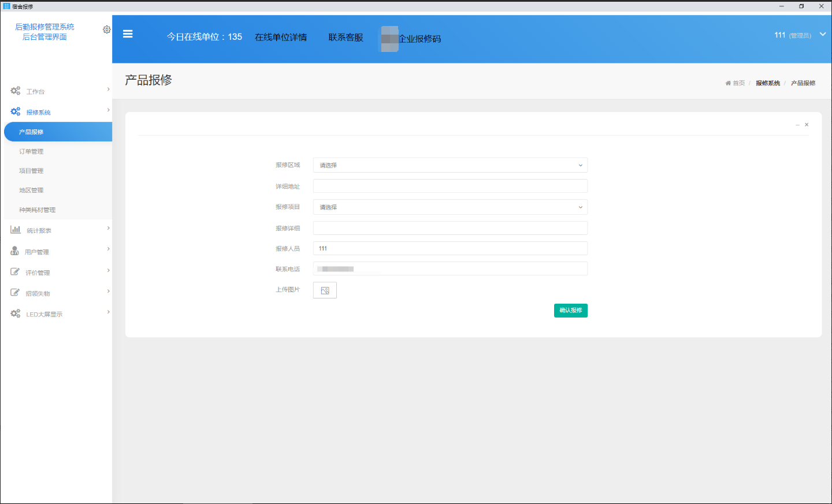The width and height of the screenshot is (832, 504).
Task: Click the settings gear beside the system title
Action: [106, 29]
